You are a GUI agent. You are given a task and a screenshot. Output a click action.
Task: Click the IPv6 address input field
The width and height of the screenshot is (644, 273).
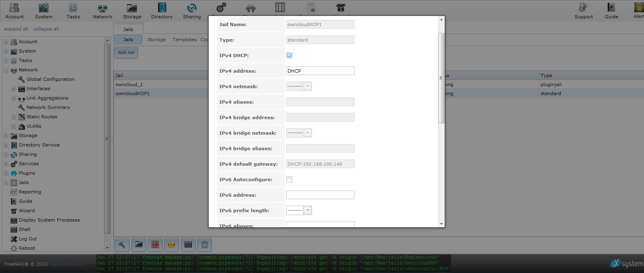320,195
